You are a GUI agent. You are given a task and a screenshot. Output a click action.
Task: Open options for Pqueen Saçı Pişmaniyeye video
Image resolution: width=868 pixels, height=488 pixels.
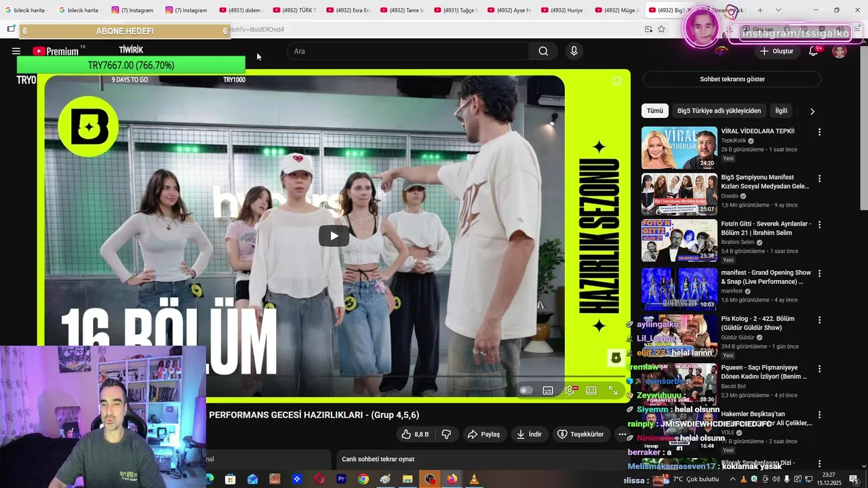point(819,369)
